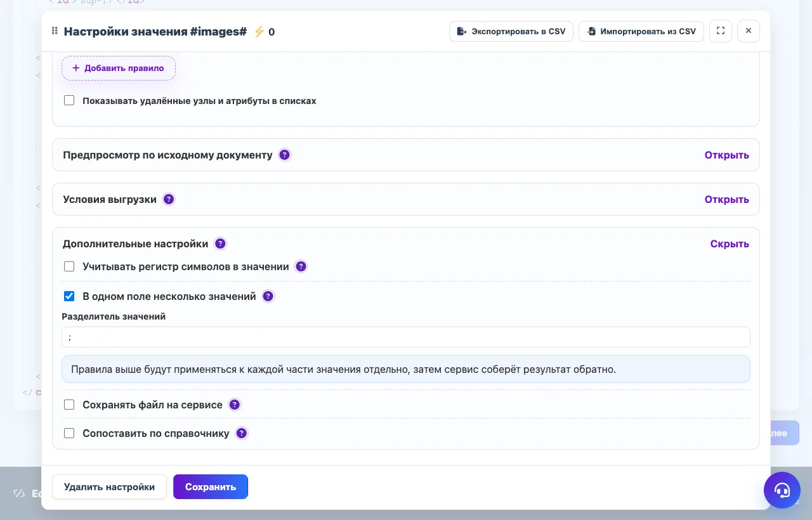Viewport: 812px width, 520px height.
Task: Close the settings dialog with X
Action: pyautogui.click(x=749, y=31)
